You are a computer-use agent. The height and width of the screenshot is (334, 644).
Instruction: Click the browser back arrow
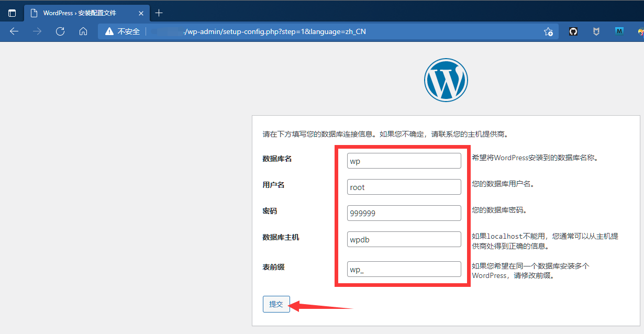click(x=14, y=31)
